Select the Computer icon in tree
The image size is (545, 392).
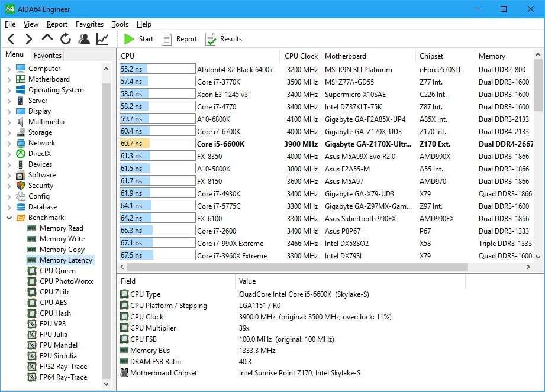21,69
